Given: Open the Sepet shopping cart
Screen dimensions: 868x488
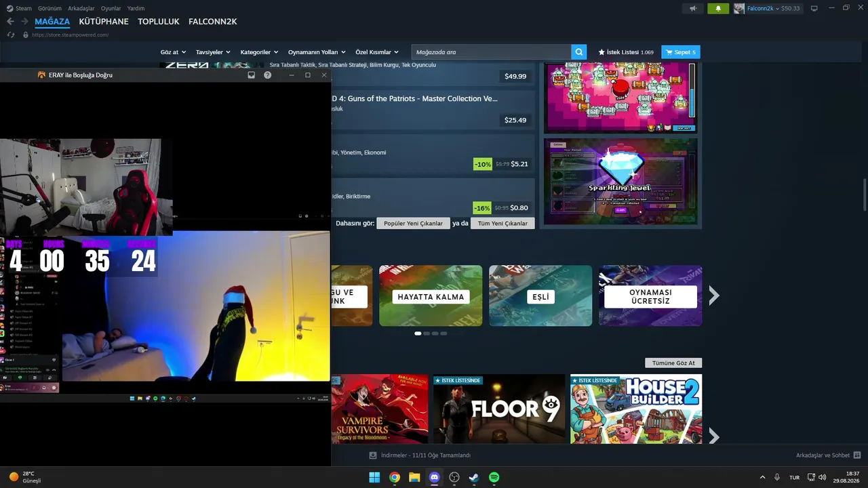Looking at the screenshot, I should click(x=681, y=52).
